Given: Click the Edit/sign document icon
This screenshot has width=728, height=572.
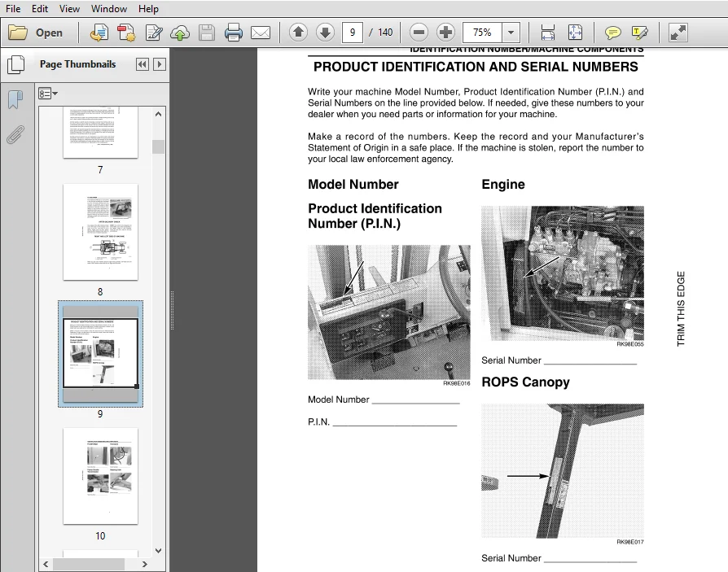Looking at the screenshot, I should [154, 33].
